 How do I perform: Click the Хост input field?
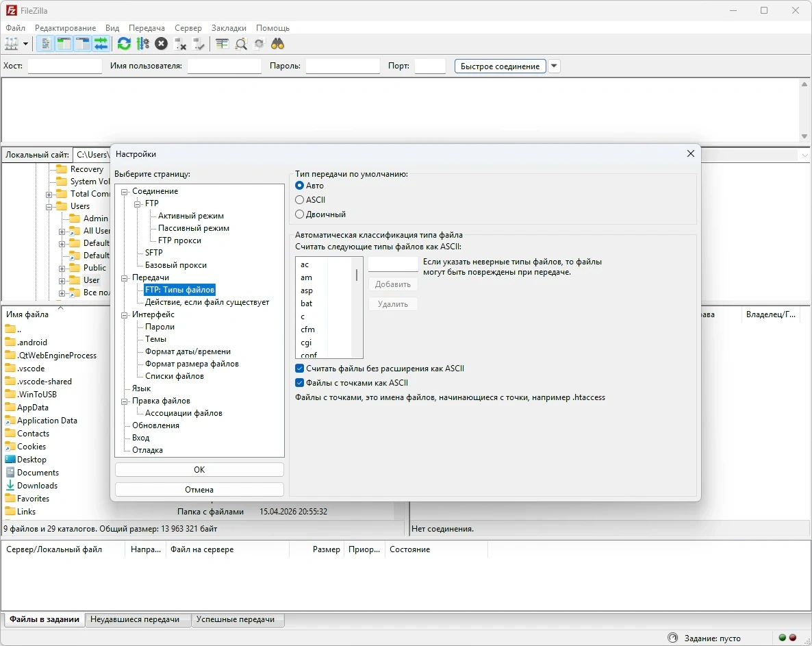pos(65,66)
